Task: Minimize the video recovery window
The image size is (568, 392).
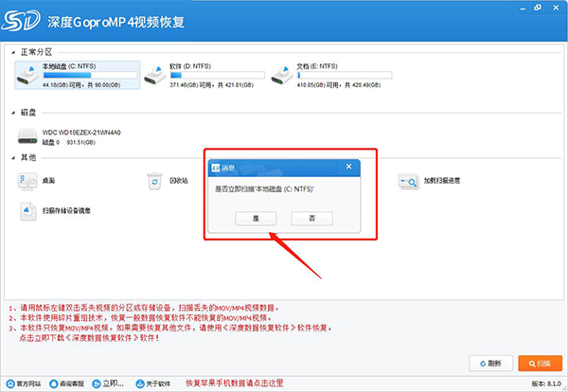Action: pos(523,8)
